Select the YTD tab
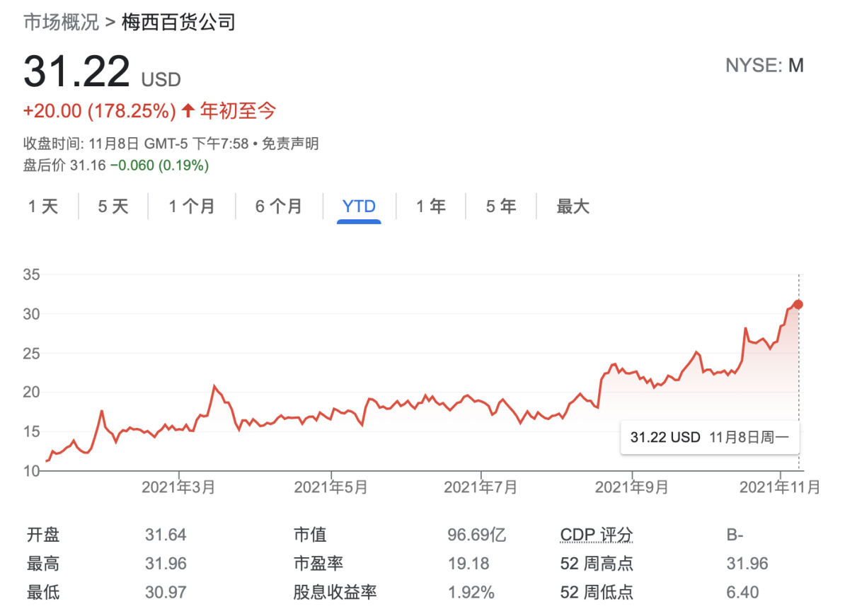The image size is (857, 616). (x=359, y=207)
